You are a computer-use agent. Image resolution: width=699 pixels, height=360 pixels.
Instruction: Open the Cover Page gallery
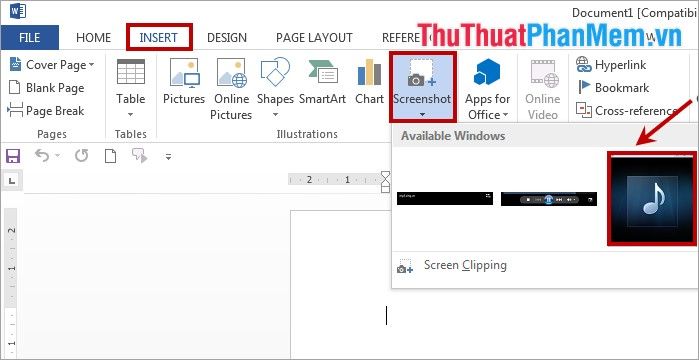(52, 65)
